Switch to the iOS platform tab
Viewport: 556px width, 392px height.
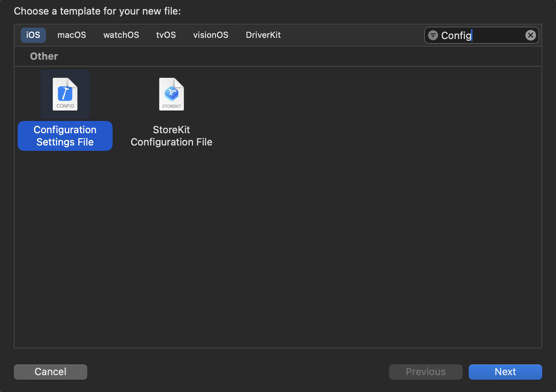pos(33,35)
